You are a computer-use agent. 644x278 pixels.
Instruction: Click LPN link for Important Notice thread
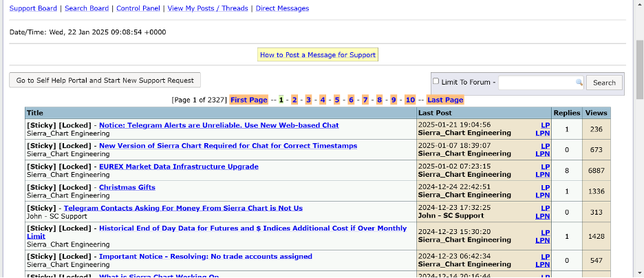[543, 264]
